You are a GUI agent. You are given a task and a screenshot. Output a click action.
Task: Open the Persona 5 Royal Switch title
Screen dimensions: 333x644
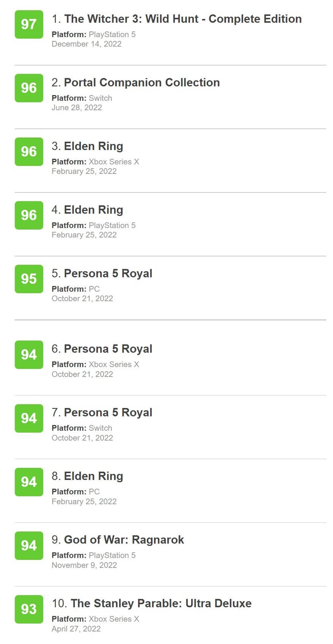pyautogui.click(x=108, y=413)
